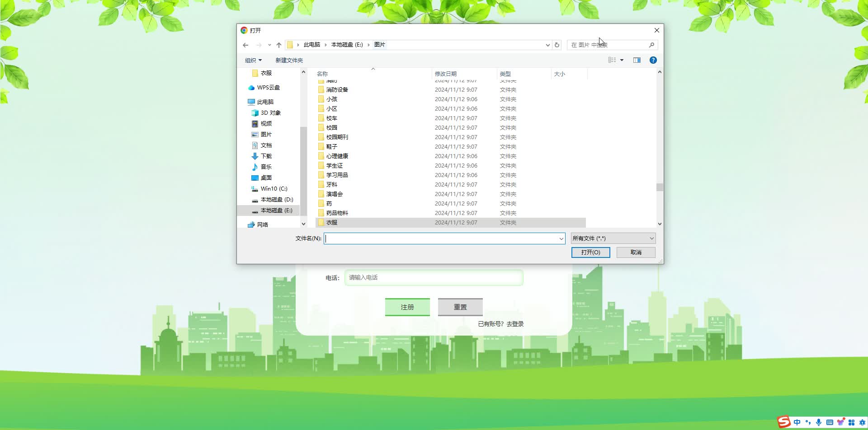Select 本地磁盘 (D:) drive
The width and height of the screenshot is (868, 430).
pos(273,200)
